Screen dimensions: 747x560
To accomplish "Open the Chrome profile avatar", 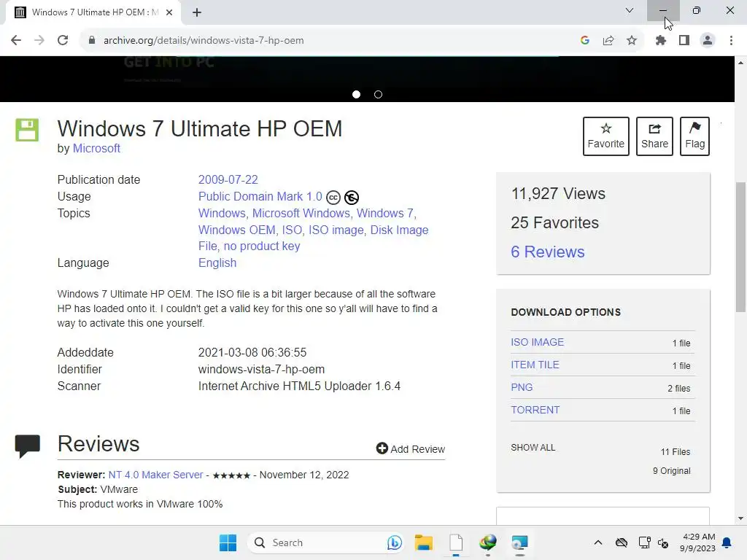I will click(x=708, y=41).
